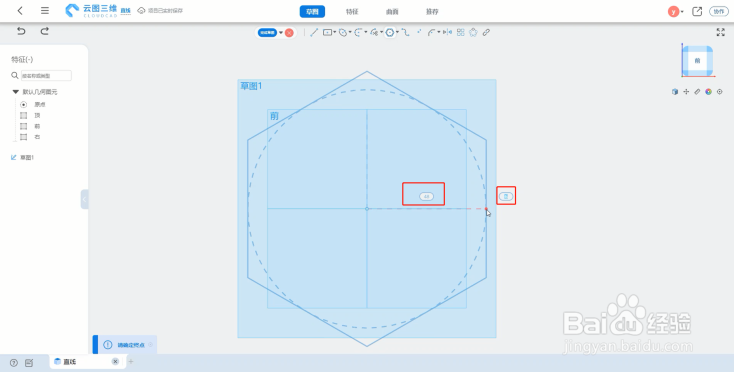
Task: Dismiss the bottom hint message
Action: tap(151, 344)
